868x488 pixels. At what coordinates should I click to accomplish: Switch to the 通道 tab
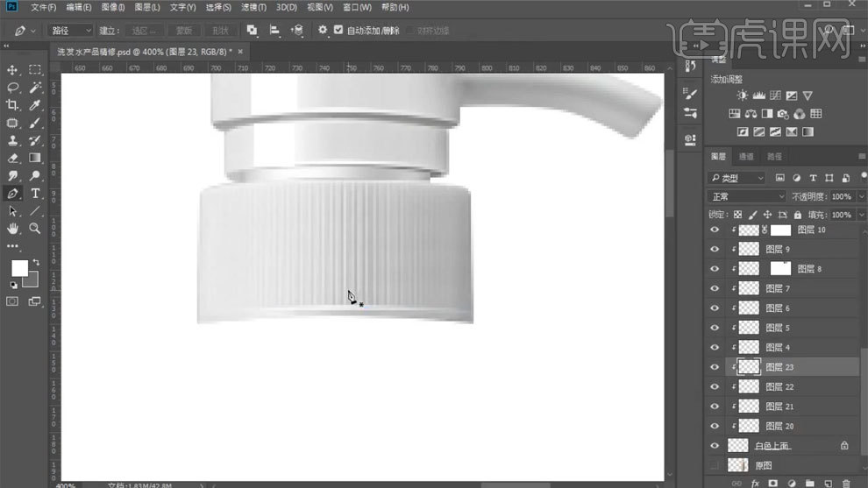tap(745, 156)
